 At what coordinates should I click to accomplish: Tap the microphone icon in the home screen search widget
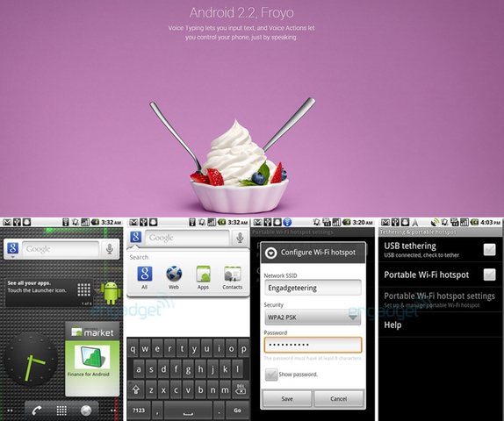click(110, 248)
